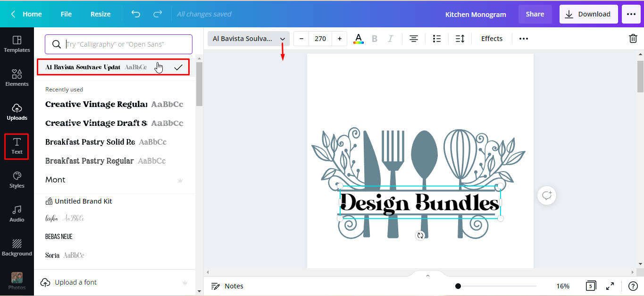Screen dimensions: 644x296
Task: Click the Download button
Action: click(x=588, y=14)
